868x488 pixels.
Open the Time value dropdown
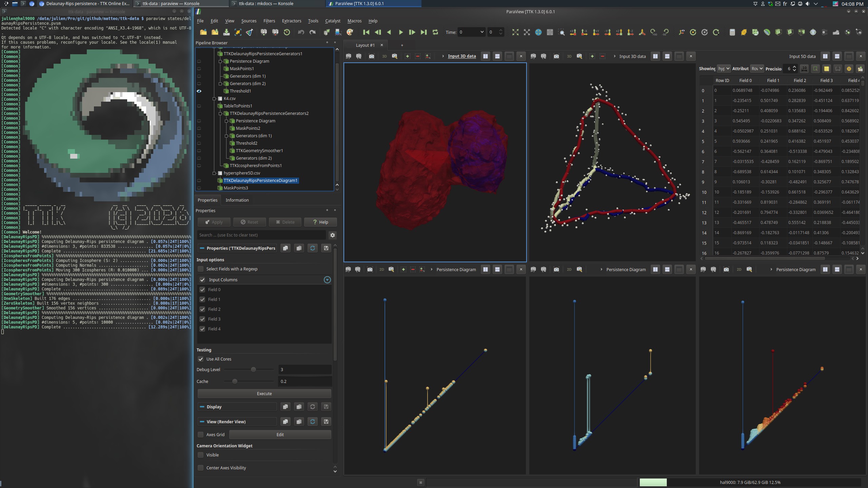[x=482, y=32]
